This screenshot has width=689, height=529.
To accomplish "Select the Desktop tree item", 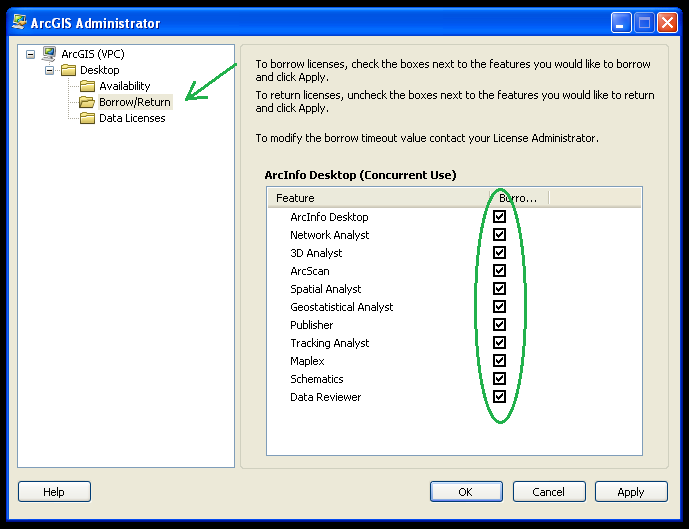I will pos(100,70).
